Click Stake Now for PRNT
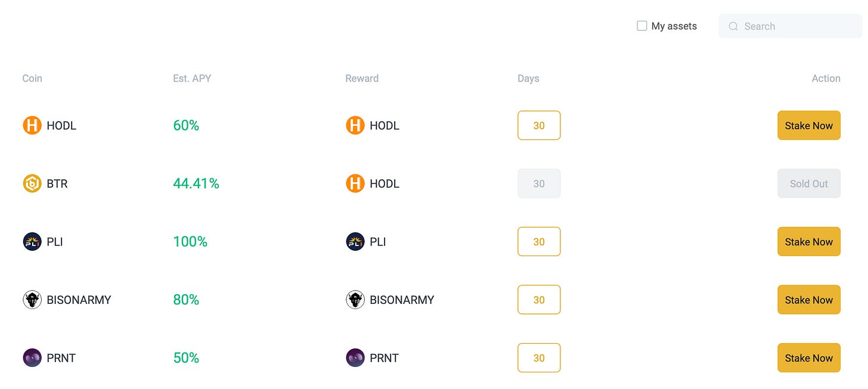The width and height of the screenshot is (868, 389). [809, 358]
